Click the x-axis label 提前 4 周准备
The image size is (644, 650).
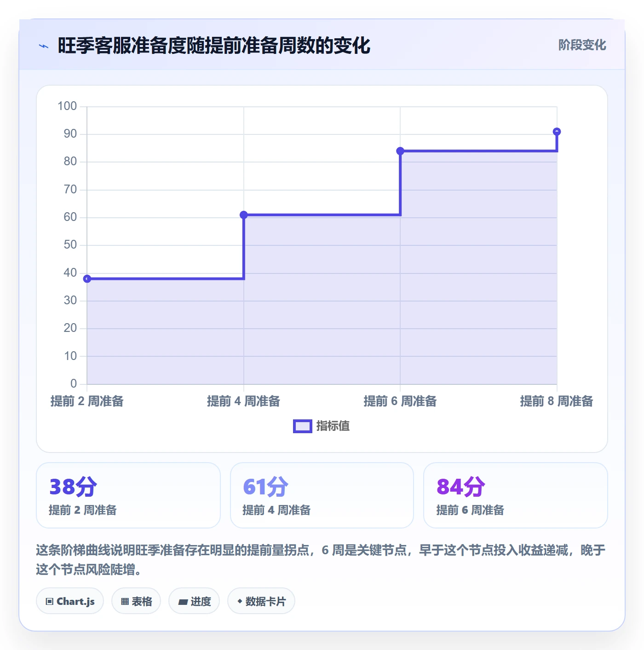click(x=244, y=401)
